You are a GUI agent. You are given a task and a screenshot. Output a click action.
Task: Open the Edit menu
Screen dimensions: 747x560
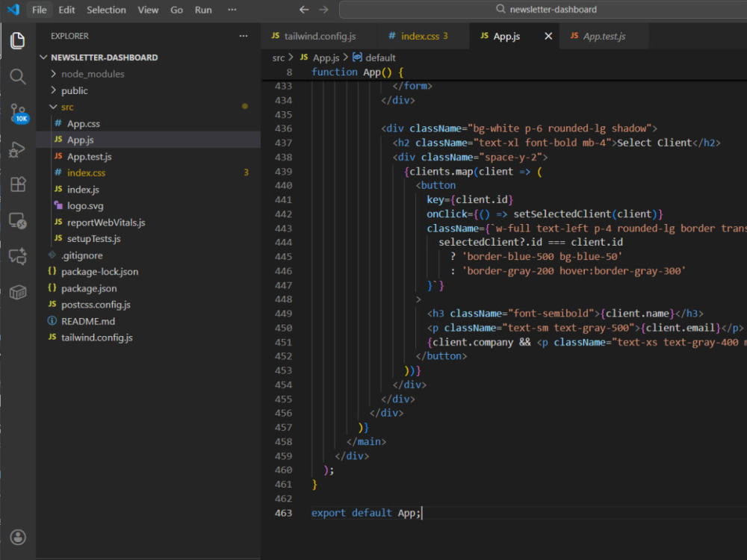coord(66,10)
